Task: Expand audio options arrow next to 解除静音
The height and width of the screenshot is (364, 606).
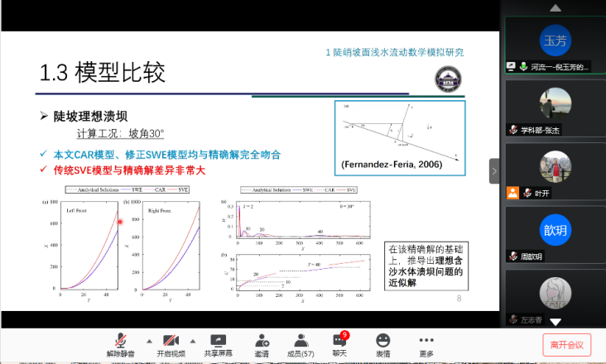Action: pos(149,340)
